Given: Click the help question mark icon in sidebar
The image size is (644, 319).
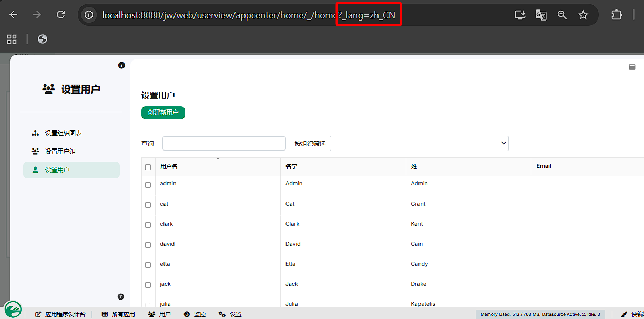Looking at the screenshot, I should coord(121,297).
